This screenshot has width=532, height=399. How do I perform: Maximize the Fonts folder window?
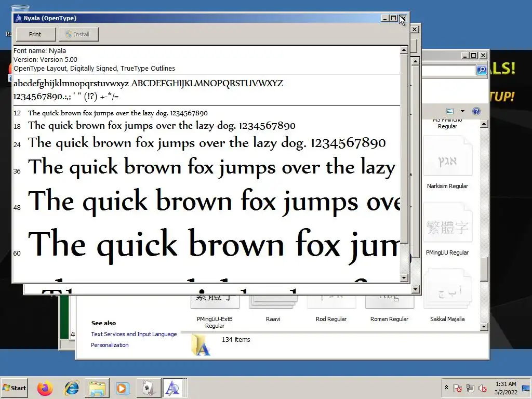474,55
